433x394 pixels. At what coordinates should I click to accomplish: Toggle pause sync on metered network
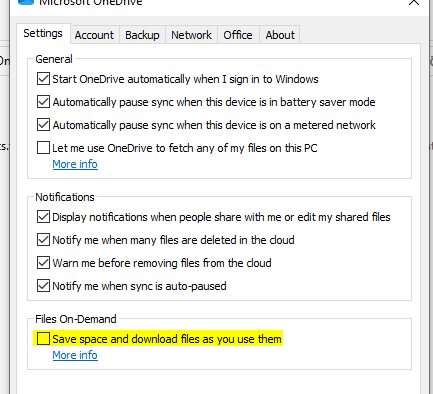(x=43, y=125)
